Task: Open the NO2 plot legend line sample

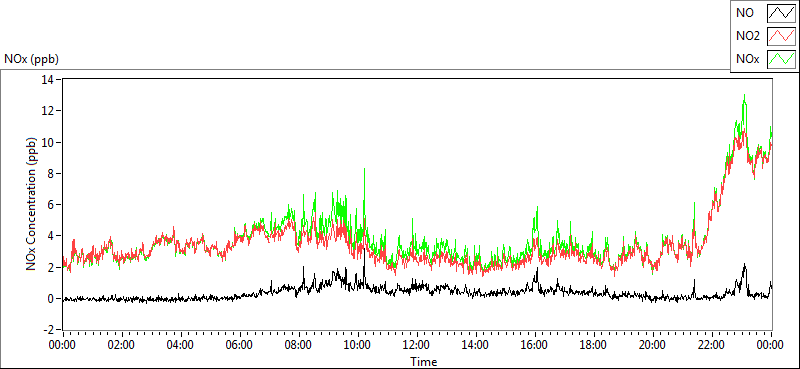Action: click(781, 37)
